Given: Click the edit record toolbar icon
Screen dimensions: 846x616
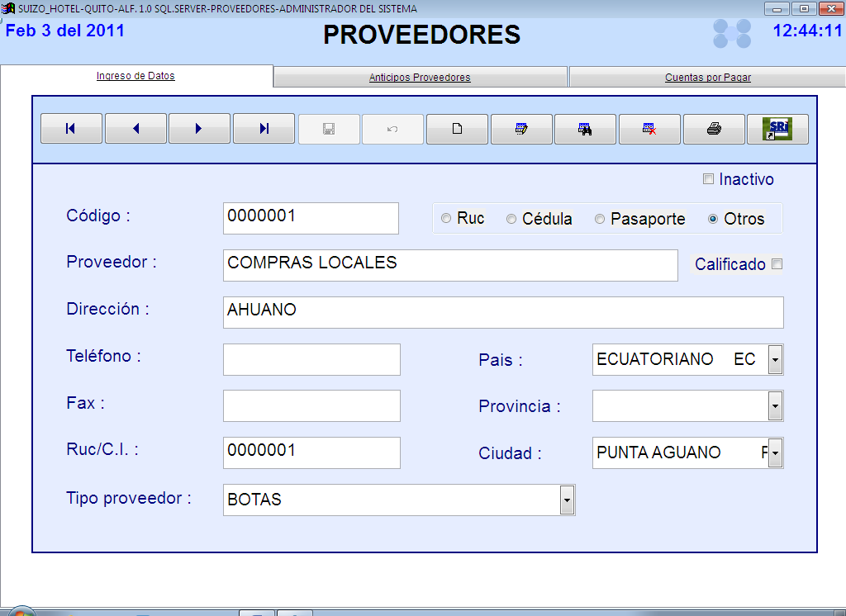Looking at the screenshot, I should click(x=521, y=129).
